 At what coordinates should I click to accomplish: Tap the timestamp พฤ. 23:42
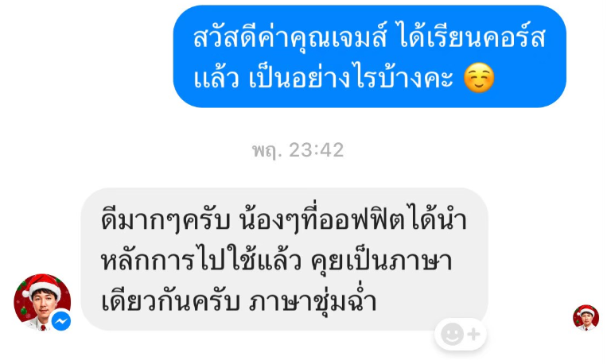(298, 150)
